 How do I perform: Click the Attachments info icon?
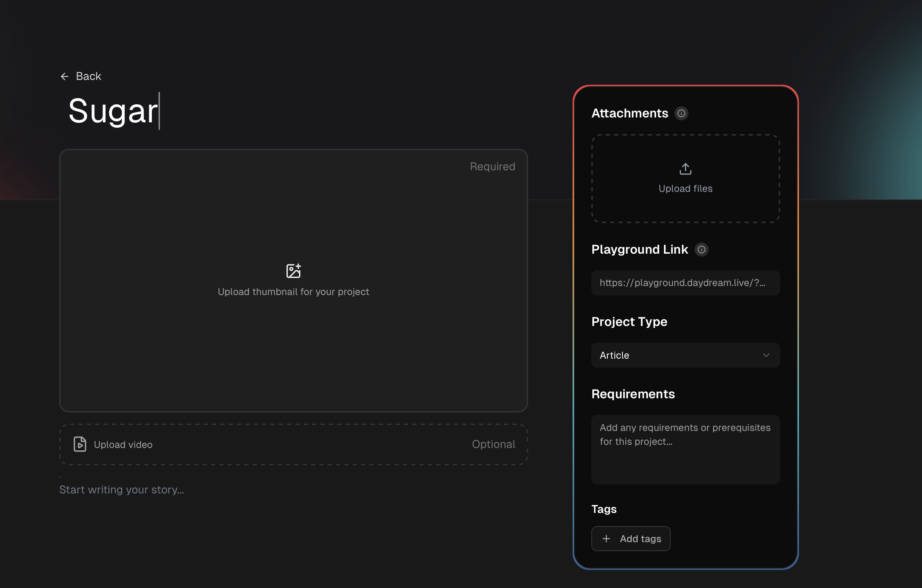pyautogui.click(x=681, y=113)
